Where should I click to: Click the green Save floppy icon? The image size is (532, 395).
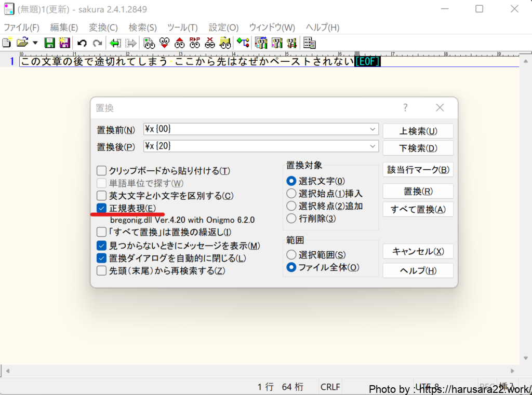pyautogui.click(x=50, y=43)
